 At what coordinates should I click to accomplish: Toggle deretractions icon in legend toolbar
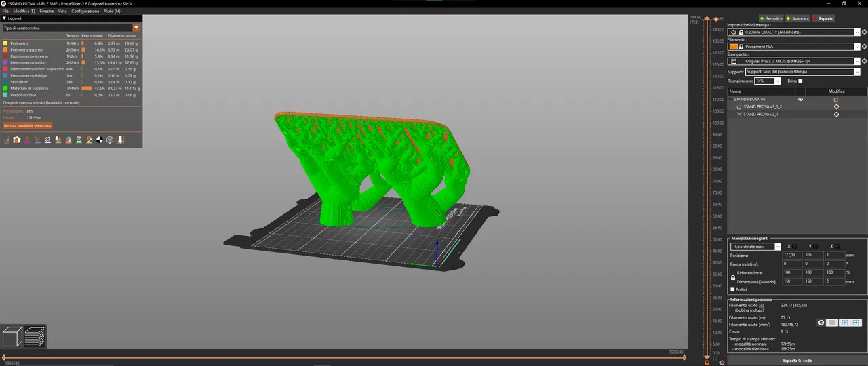[37, 140]
